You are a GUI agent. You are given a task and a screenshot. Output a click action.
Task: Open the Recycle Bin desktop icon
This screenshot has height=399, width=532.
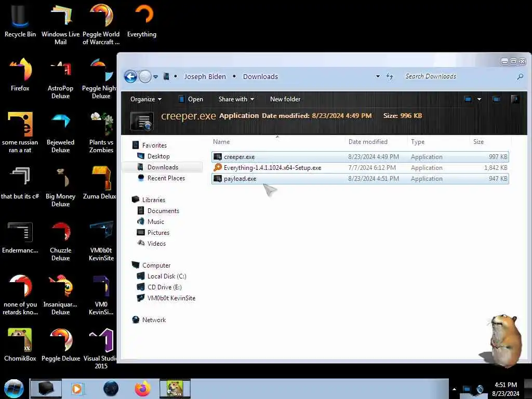20,21
